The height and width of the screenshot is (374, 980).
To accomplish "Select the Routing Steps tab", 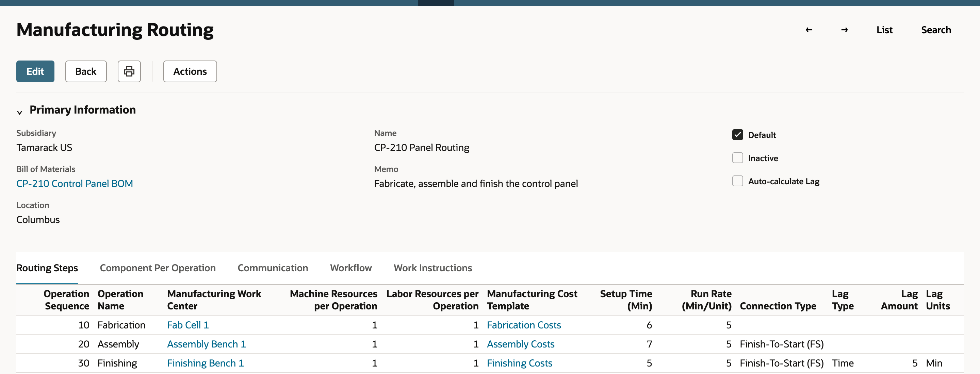I will [47, 268].
